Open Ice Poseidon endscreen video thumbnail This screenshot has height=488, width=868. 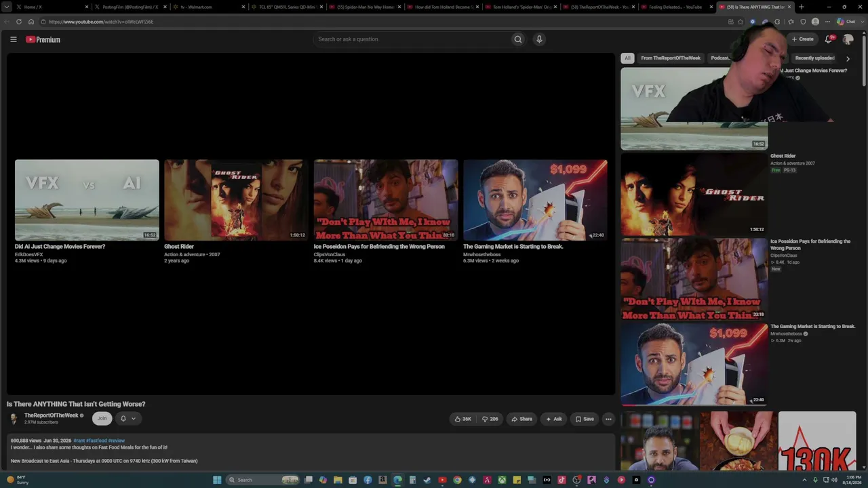click(x=386, y=200)
